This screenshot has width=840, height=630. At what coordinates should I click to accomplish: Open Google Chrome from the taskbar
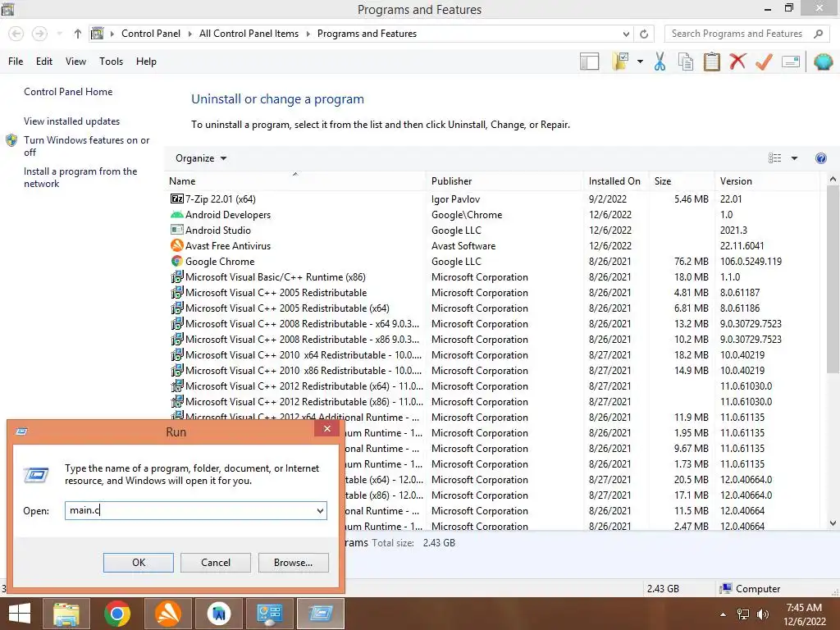point(117,614)
